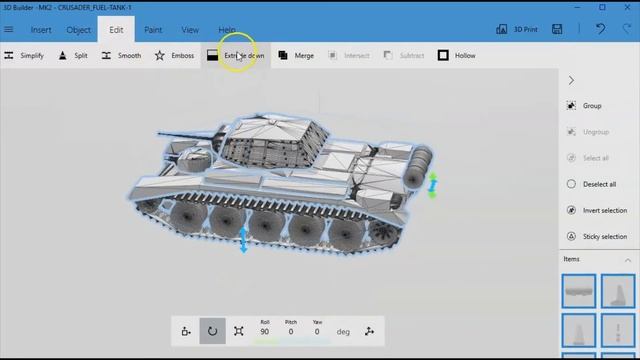Click the Intersect label
640x360 pixels.
coord(356,56)
